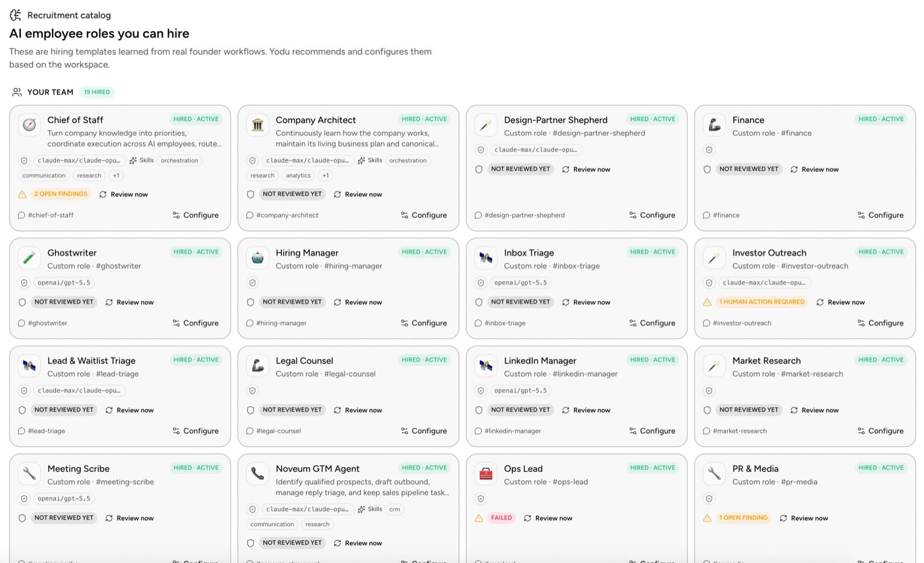The width and height of the screenshot is (924, 563).
Task: Open the #company-architect channel link
Action: tap(282, 215)
